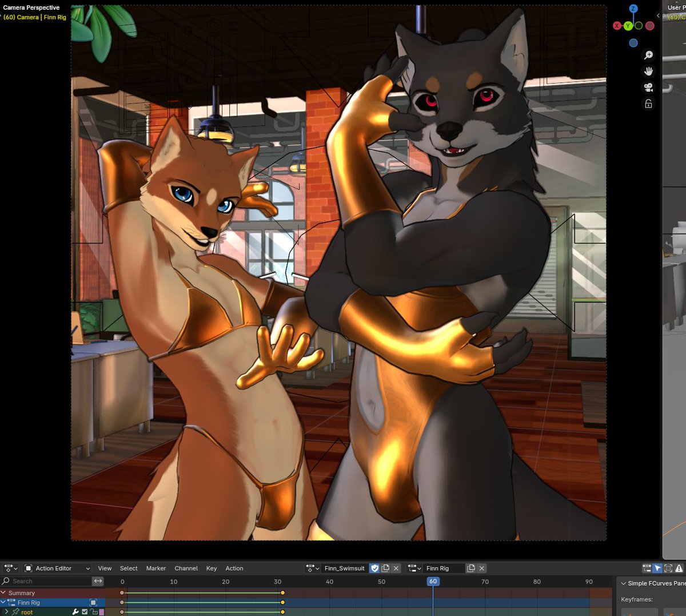Open the dope sheet editor type dropdown
Viewport: 686px width, 616px height.
pyautogui.click(x=11, y=568)
